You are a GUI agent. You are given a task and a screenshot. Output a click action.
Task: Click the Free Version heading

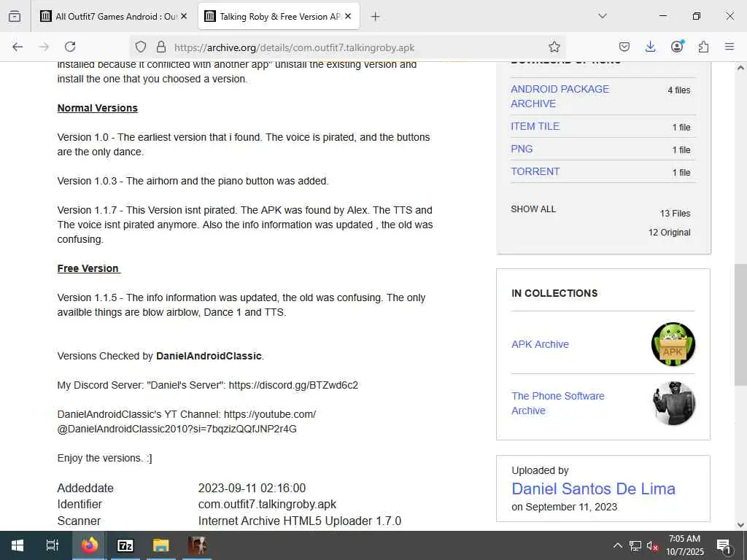[88, 268]
